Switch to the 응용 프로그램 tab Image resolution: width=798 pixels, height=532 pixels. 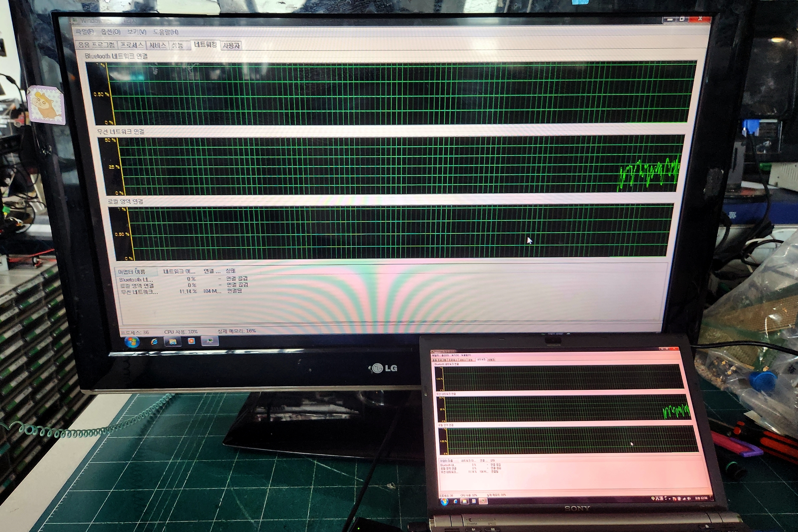click(x=97, y=45)
